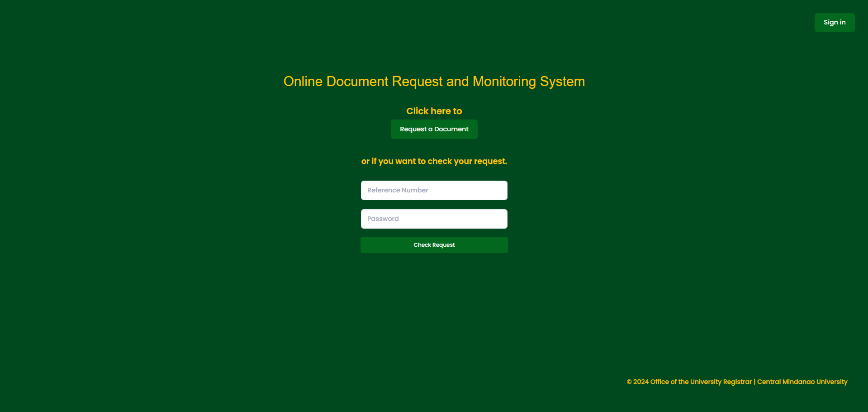Select the Reference Number box to enter tracking code
The height and width of the screenshot is (412, 868).
tap(433, 190)
